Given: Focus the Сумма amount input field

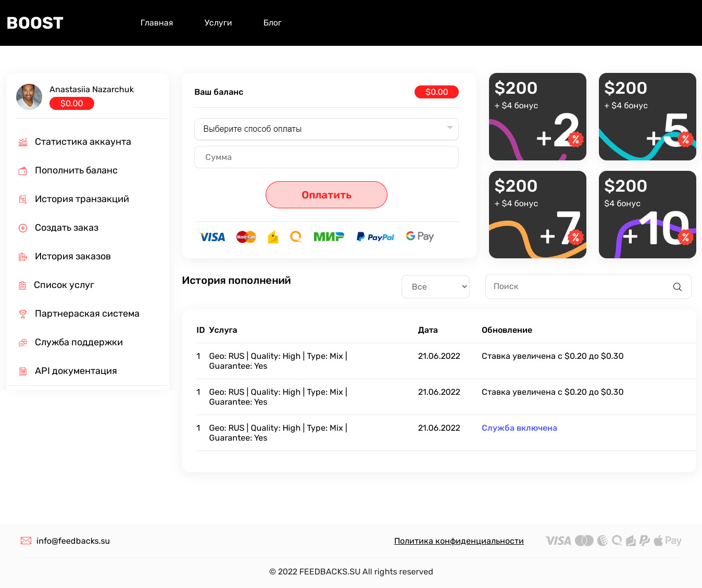Looking at the screenshot, I should pyautogui.click(x=327, y=157).
